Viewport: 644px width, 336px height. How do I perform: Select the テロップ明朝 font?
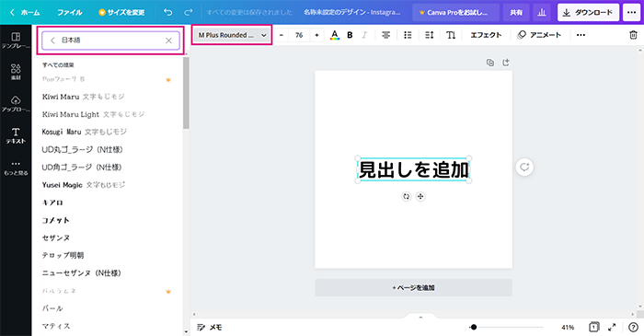[63, 255]
